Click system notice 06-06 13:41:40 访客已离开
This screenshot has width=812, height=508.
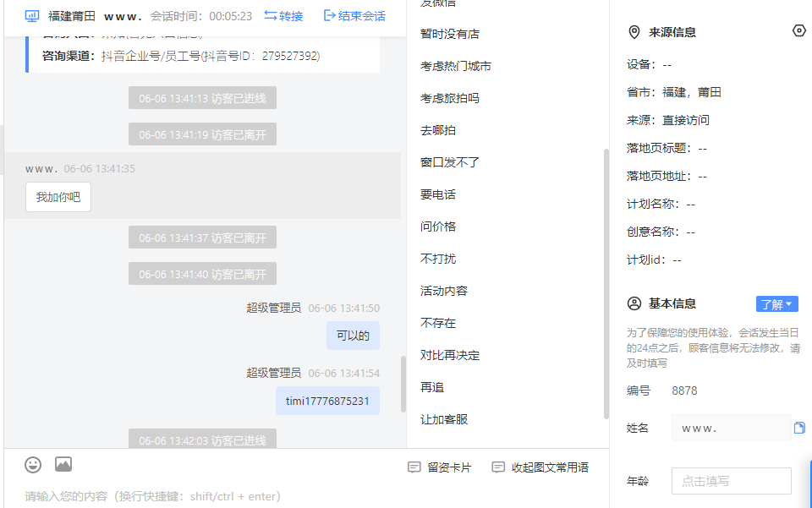coord(202,273)
